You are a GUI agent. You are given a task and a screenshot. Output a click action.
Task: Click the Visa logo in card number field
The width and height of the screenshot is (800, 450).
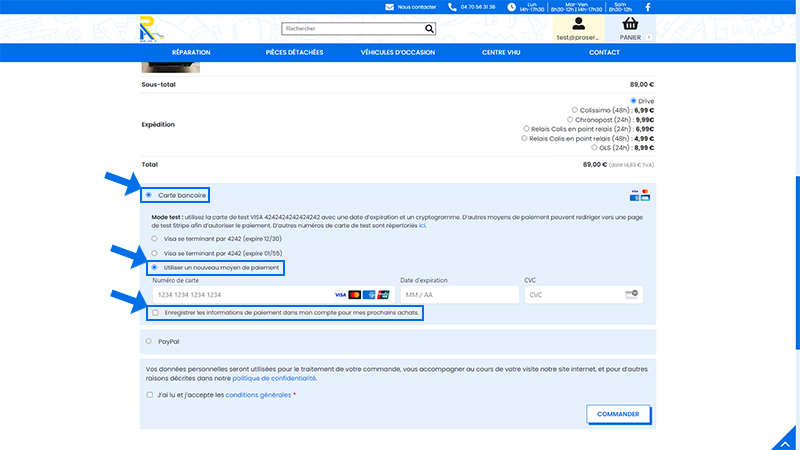tap(340, 295)
